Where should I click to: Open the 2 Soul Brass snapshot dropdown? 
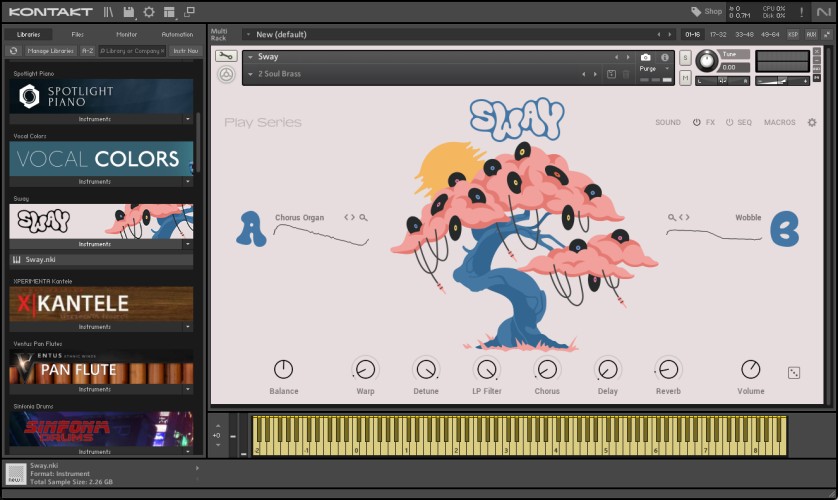250,74
